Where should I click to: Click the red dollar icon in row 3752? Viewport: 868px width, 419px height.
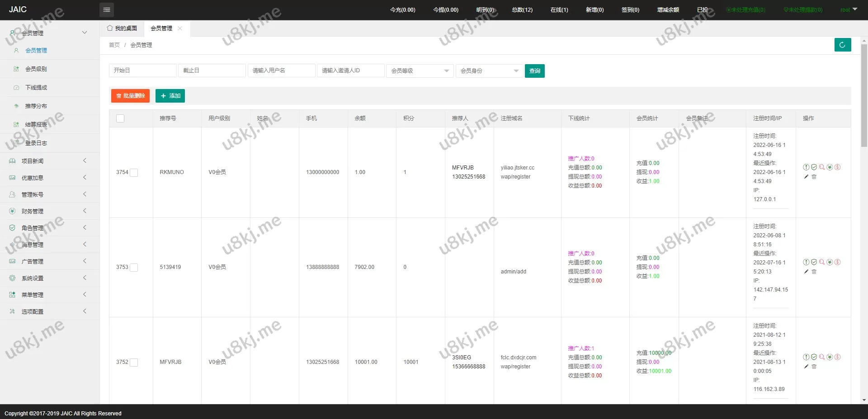[x=837, y=357]
